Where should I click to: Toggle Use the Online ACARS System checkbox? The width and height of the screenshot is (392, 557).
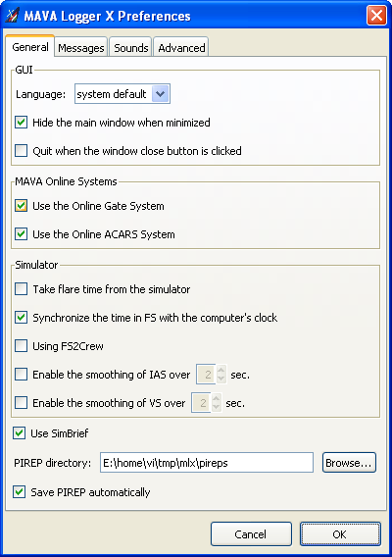[x=21, y=234]
